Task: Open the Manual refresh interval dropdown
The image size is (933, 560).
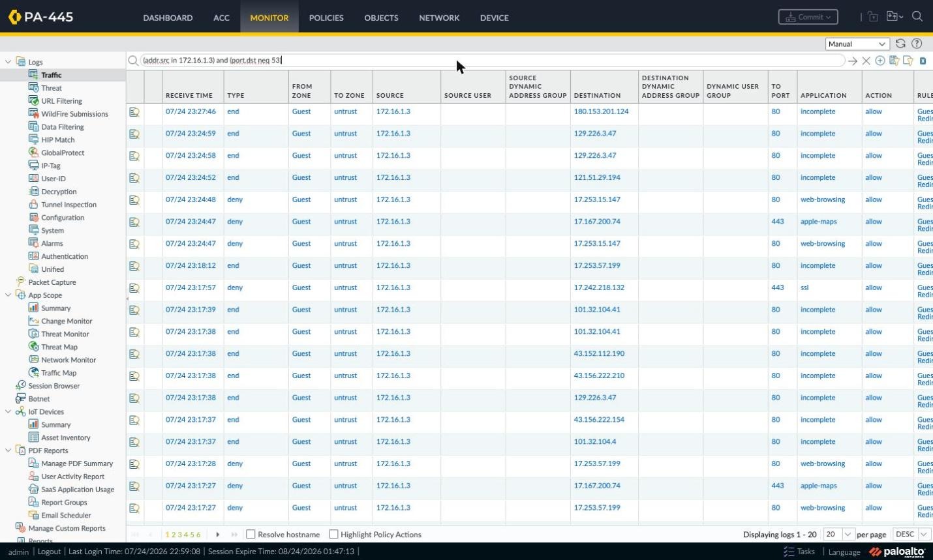Action: [x=857, y=44]
